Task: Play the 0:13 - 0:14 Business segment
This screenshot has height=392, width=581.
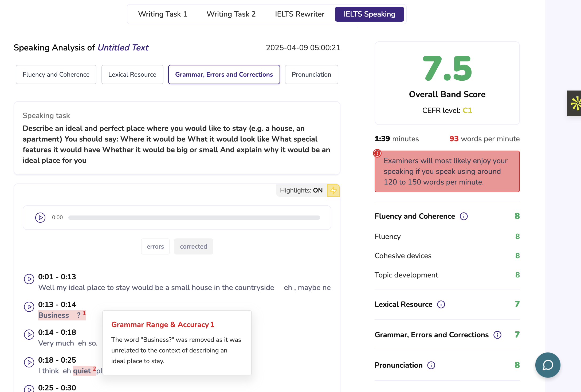Action: coord(29,307)
